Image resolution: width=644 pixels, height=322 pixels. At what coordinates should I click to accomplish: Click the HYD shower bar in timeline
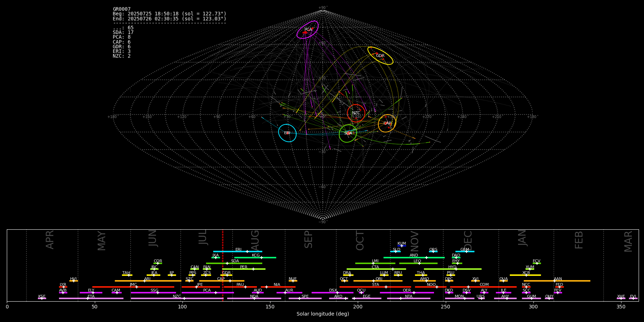tap(453, 269)
